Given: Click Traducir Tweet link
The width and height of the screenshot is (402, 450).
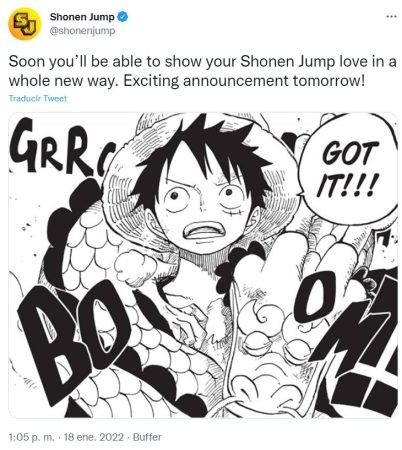Looking at the screenshot, I should (x=37, y=98).
